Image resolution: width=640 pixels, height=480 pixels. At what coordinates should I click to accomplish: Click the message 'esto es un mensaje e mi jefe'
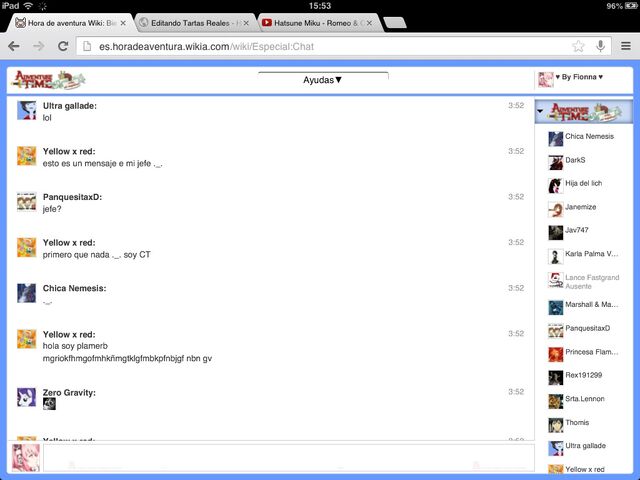(102, 164)
